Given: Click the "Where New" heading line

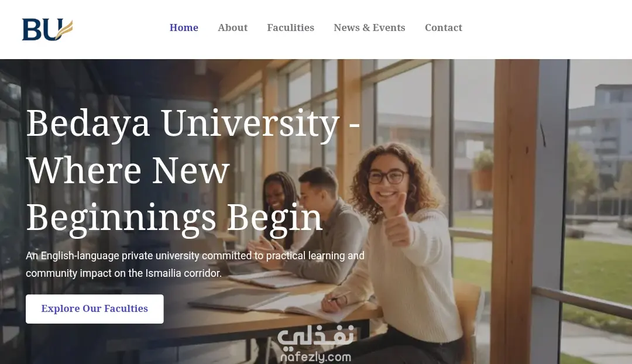Looking at the screenshot, I should point(128,170).
